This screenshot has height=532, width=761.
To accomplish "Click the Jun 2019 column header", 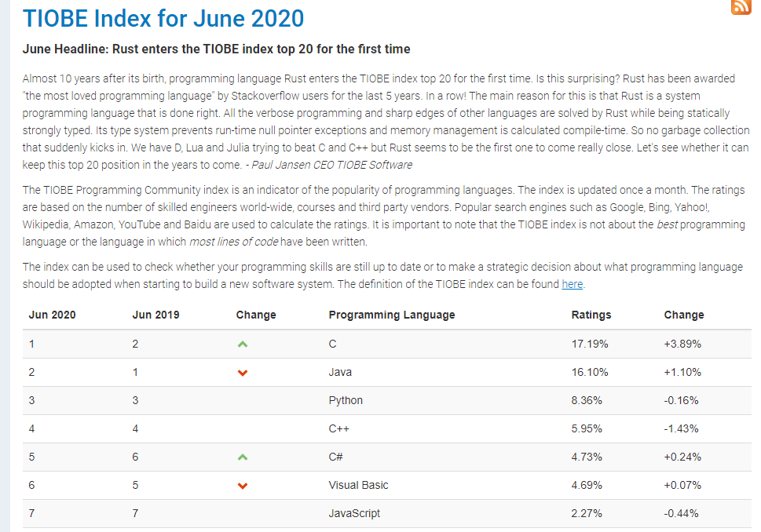I will (x=155, y=315).
